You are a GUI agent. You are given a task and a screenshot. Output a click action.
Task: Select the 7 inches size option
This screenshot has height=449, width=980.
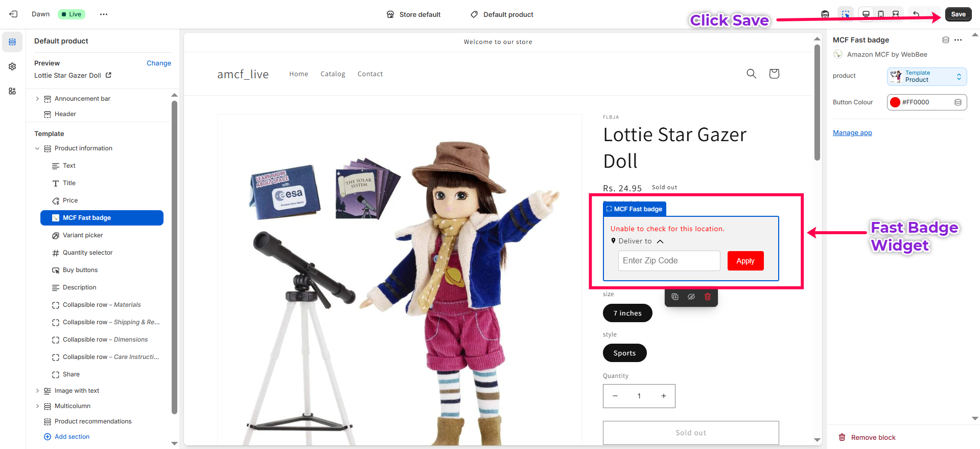click(x=627, y=313)
